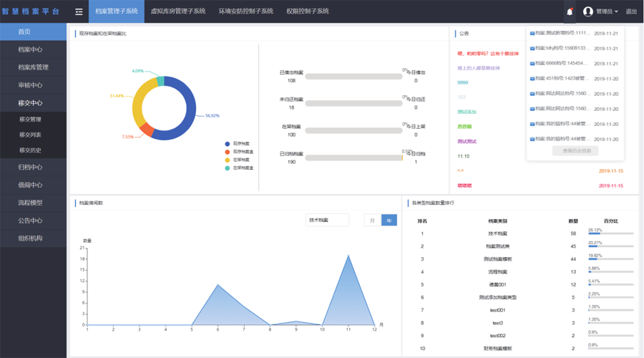644x358 pixels.
Task: Toggle the 在架档案 yellow legend dot
Action: tap(227, 160)
